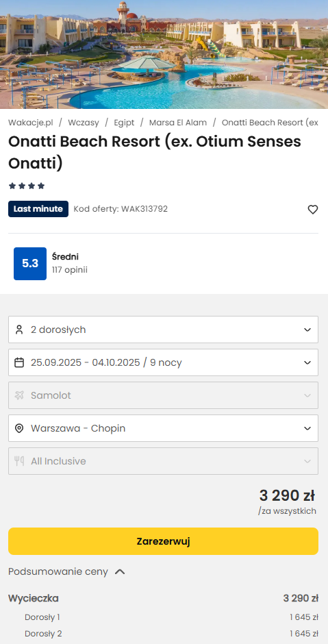
Task: Click the airplane icon next to Samolot
Action: 19,395
